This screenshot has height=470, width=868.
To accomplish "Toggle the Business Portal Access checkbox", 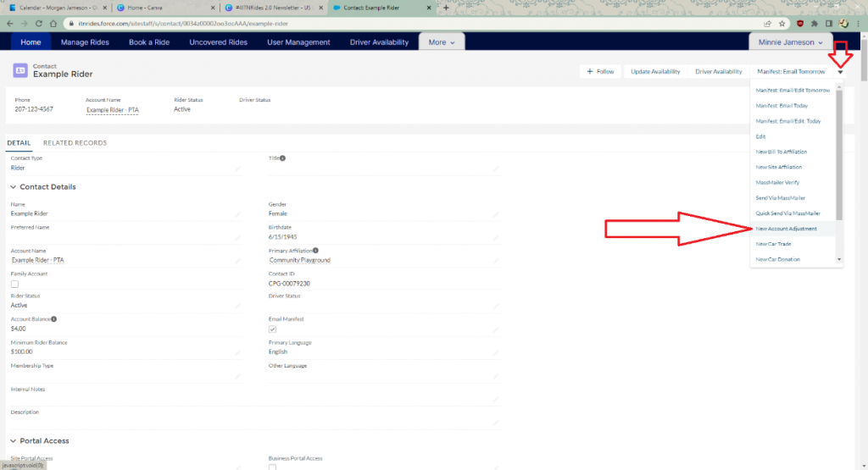I will click(272, 467).
